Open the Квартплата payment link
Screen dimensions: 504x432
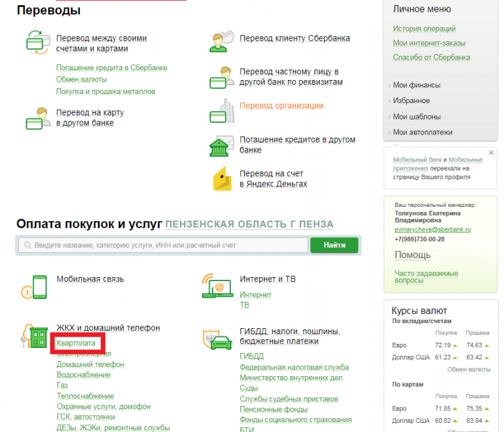click(x=76, y=343)
